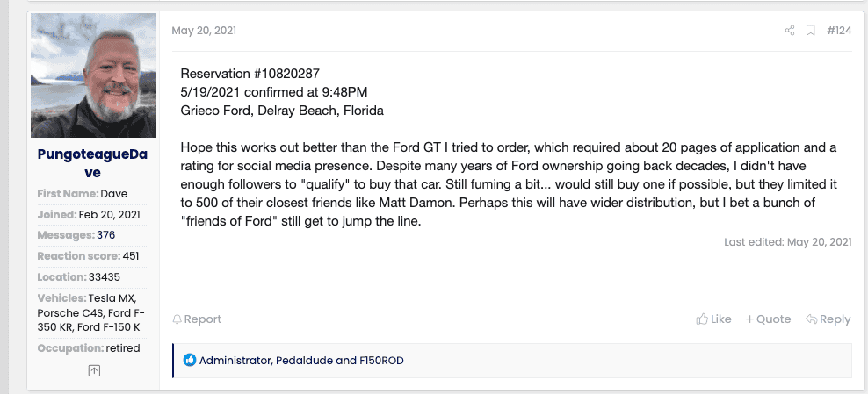Open the Administrator profile in likes list
The width and height of the screenshot is (868, 394).
pos(235,361)
